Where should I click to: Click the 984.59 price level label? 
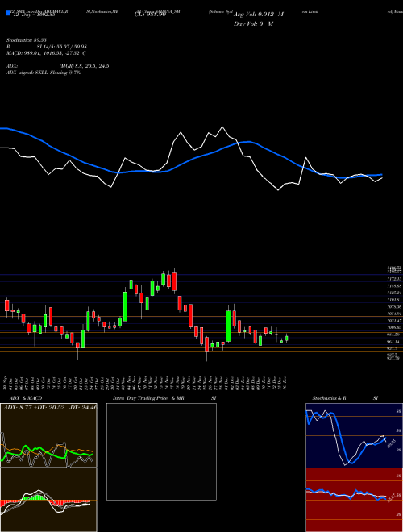[394, 335]
